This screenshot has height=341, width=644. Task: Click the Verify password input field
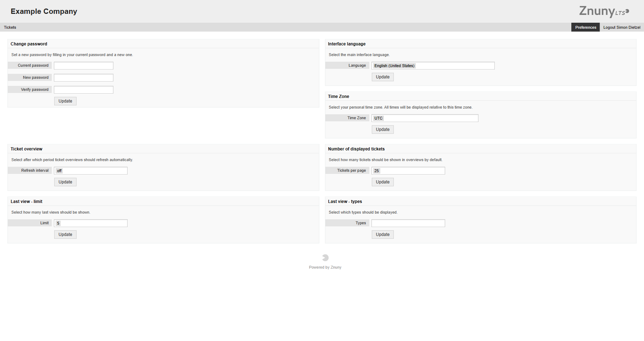[x=83, y=89]
